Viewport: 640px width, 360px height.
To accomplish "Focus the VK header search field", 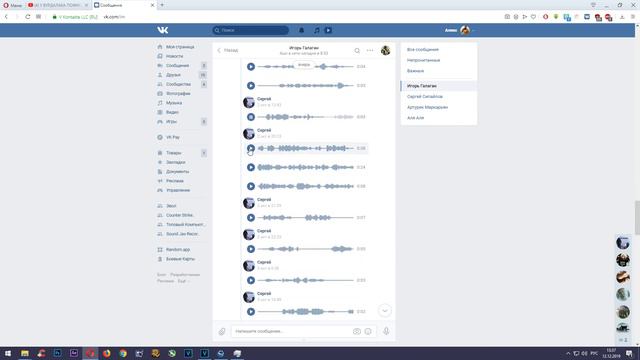I will coord(251,30).
